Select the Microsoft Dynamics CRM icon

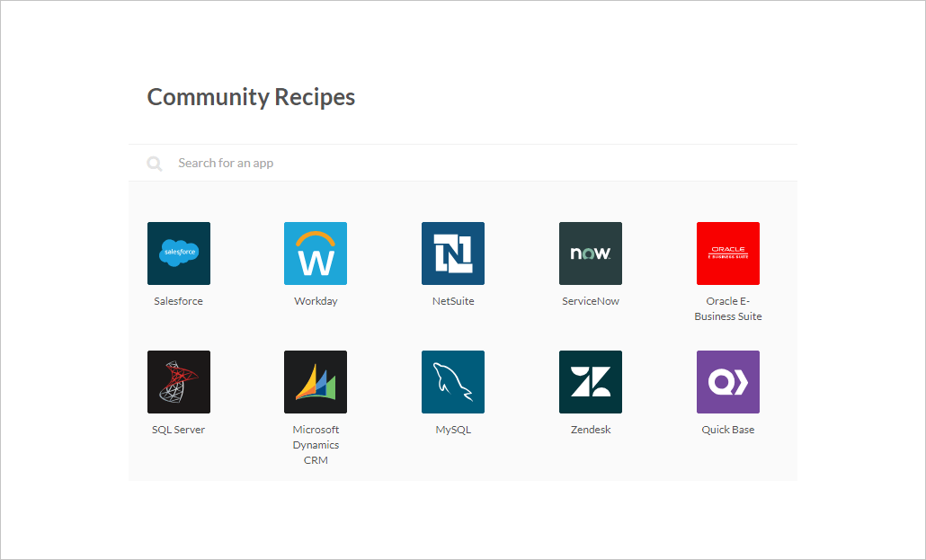(x=316, y=382)
